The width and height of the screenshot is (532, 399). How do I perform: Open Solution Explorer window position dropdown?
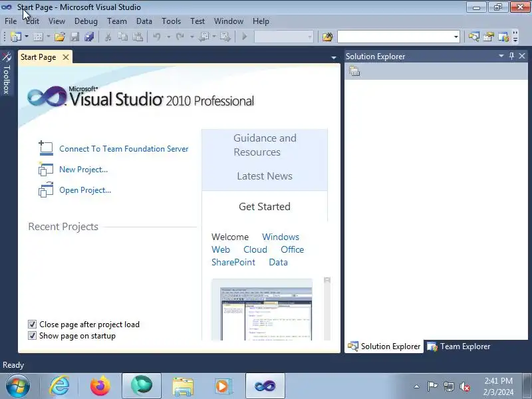(x=501, y=56)
